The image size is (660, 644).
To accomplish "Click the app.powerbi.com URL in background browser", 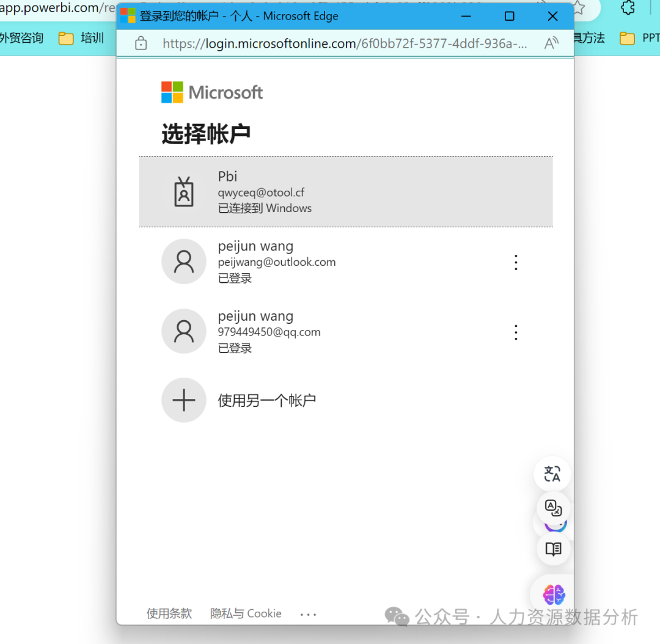I will [57, 7].
